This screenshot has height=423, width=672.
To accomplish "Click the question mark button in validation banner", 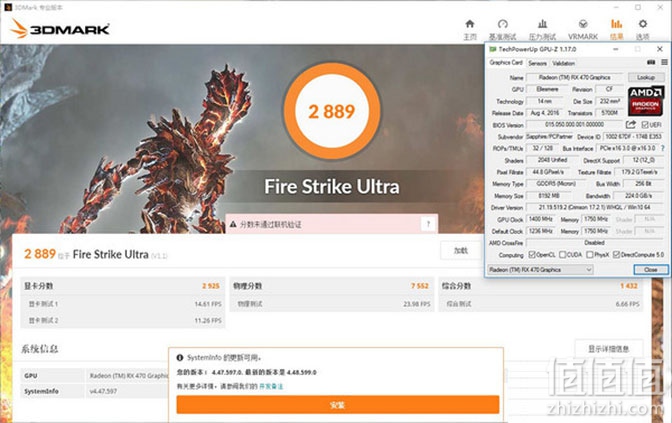I will point(428,224).
